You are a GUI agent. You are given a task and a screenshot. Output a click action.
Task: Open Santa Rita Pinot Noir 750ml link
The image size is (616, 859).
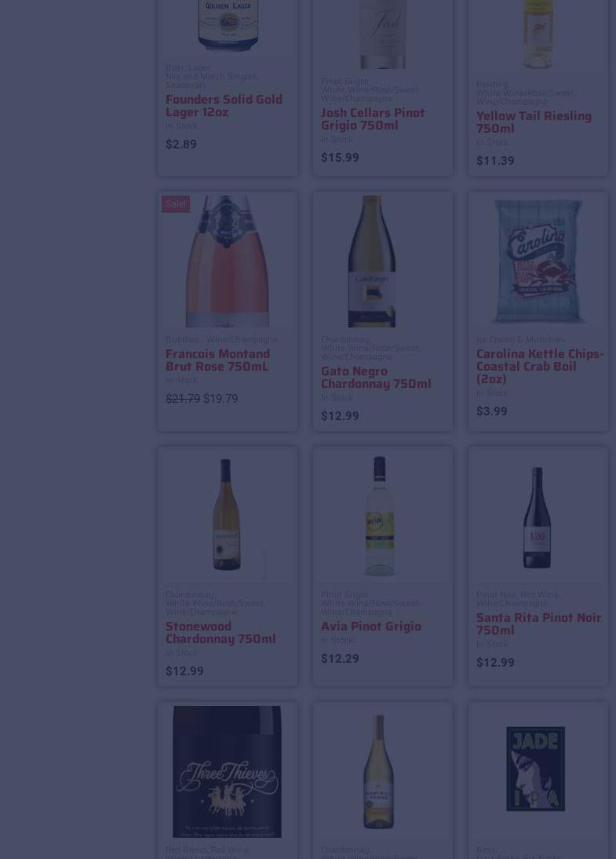(539, 624)
